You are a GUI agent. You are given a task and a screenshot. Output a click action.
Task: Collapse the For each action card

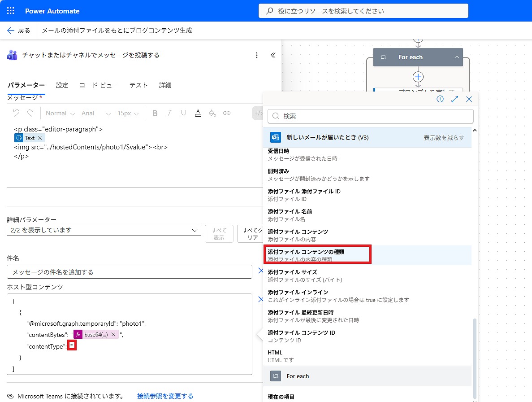pos(456,57)
